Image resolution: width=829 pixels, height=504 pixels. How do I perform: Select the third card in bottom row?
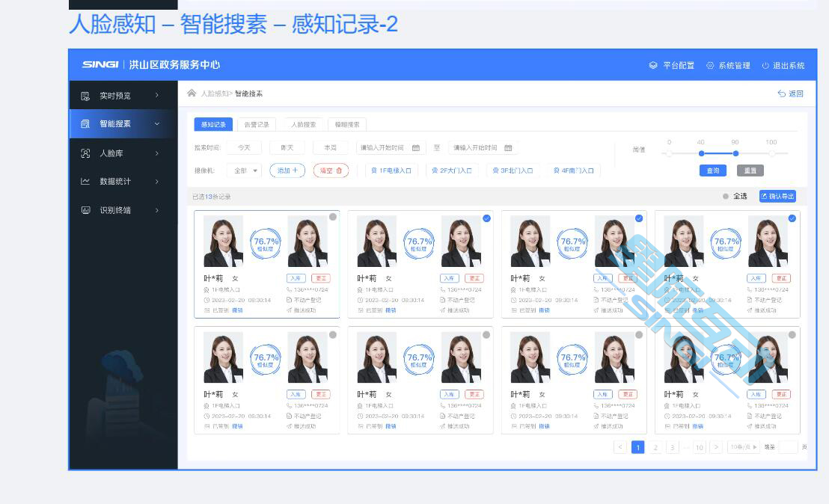tap(639, 334)
